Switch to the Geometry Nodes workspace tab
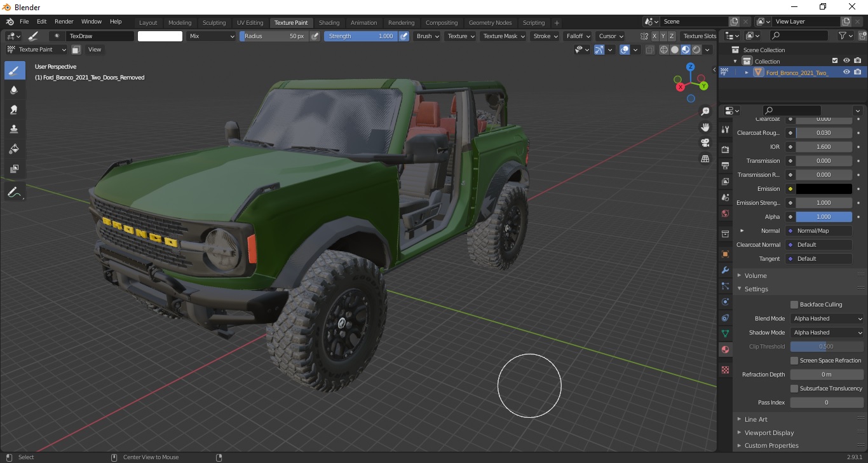This screenshot has width=868, height=463. 490,23
